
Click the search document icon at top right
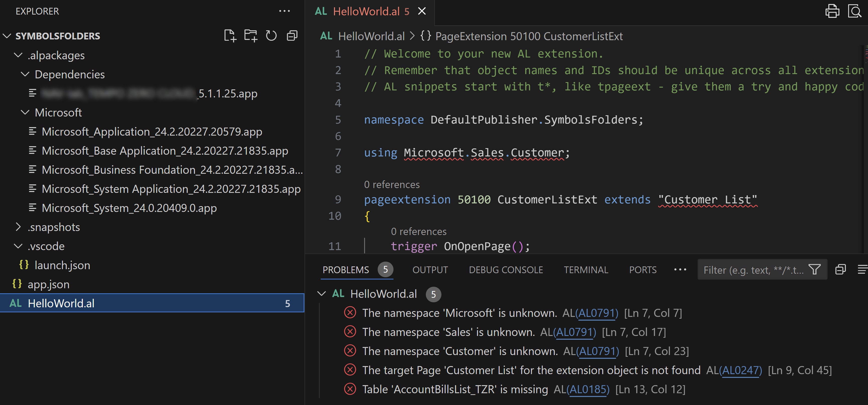click(x=854, y=11)
